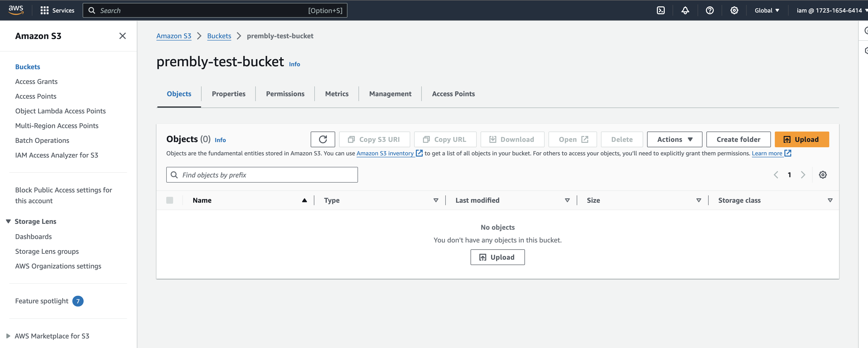
Task: Open console settings gear in top bar
Action: pos(734,11)
